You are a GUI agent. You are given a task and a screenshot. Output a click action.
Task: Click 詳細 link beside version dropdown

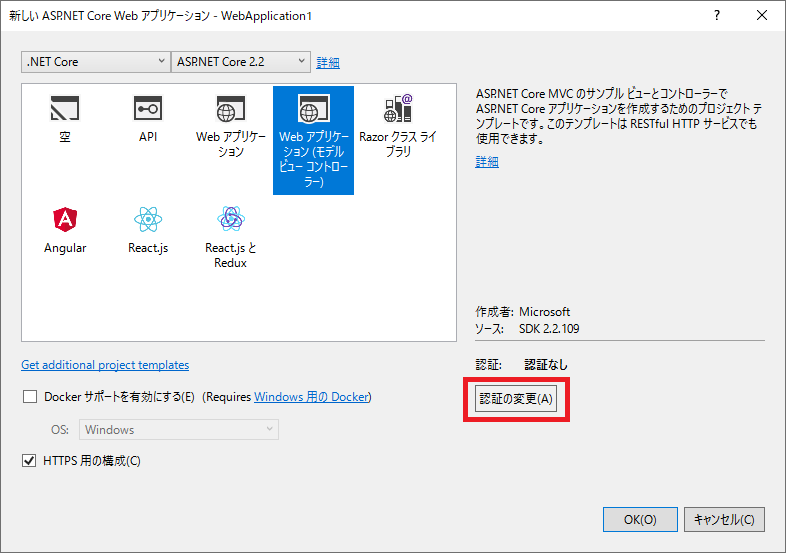coord(328,63)
